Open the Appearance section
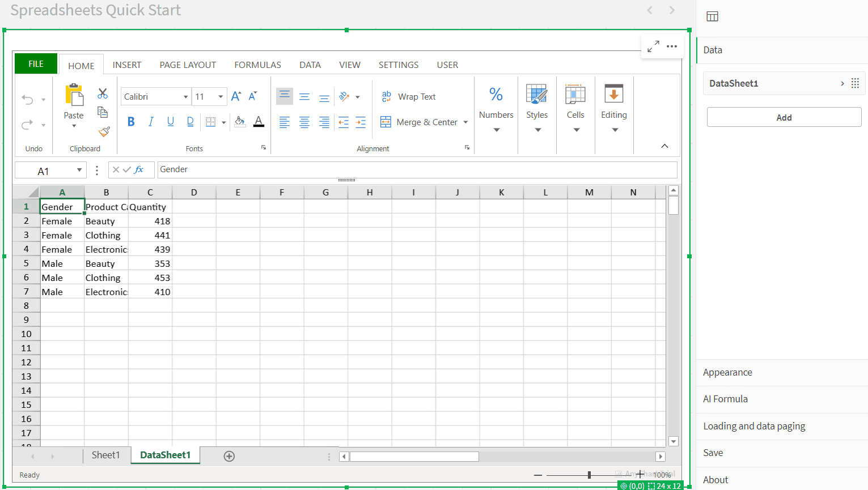The height and width of the screenshot is (490, 868). tap(727, 372)
